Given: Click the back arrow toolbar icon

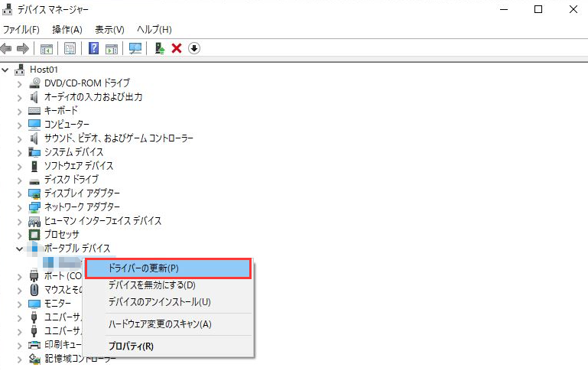Looking at the screenshot, I should point(6,49).
